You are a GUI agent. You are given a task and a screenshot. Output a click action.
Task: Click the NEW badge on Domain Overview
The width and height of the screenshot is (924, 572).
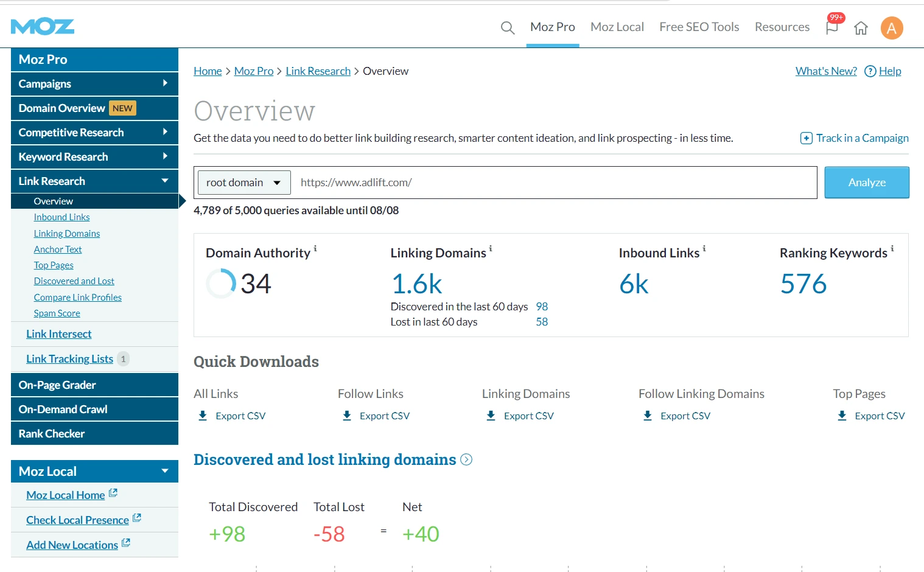point(122,108)
